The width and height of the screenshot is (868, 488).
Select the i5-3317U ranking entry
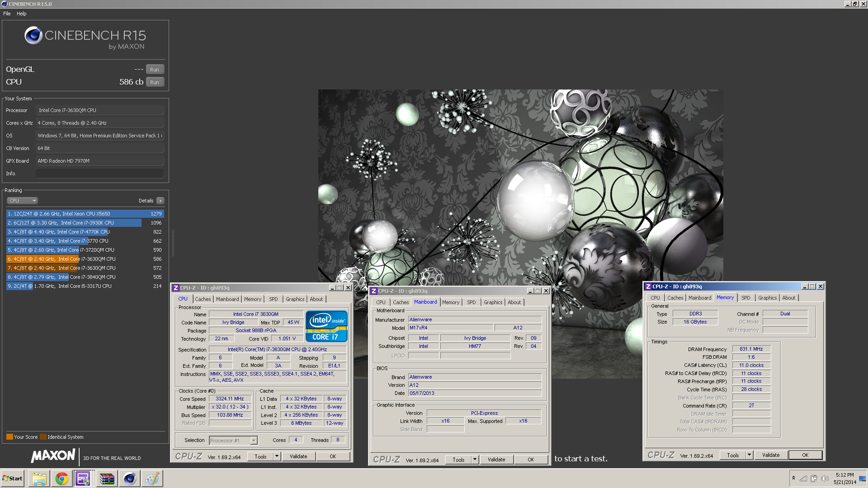[x=85, y=286]
